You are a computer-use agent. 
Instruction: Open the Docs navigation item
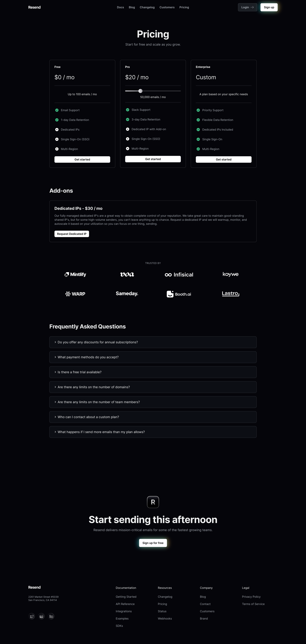(x=120, y=7)
